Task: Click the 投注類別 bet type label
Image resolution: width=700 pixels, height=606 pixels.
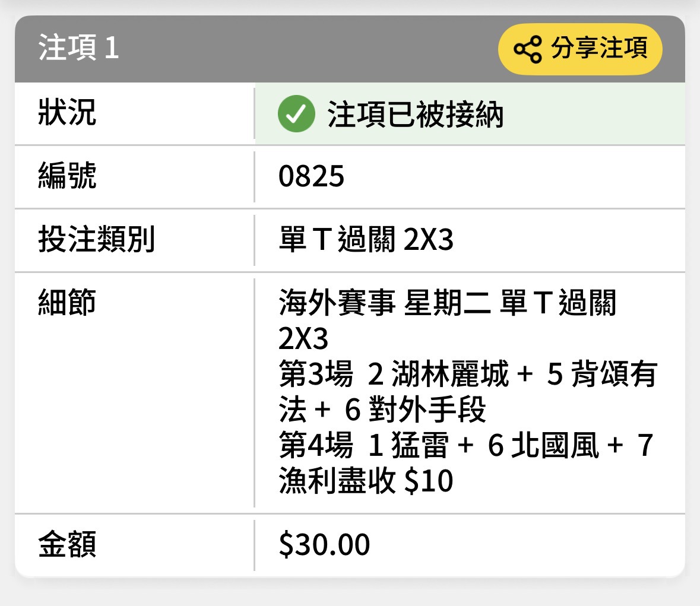Action: coord(96,239)
